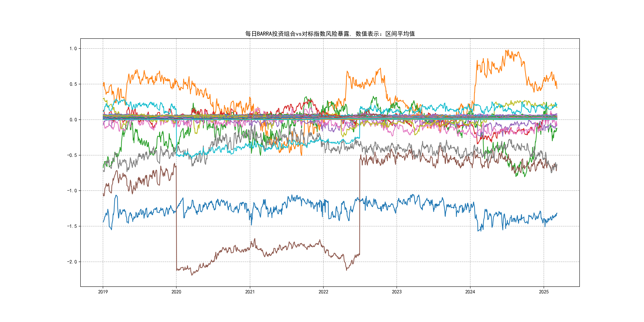Click the -1.0 y-axis tick label
Screen dimensions: 644x322
[72, 191]
